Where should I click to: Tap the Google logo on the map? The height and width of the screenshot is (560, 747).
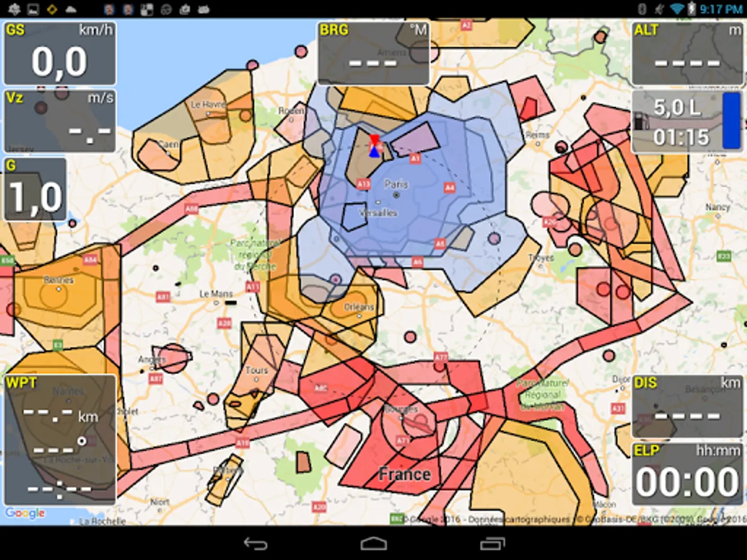tap(25, 513)
